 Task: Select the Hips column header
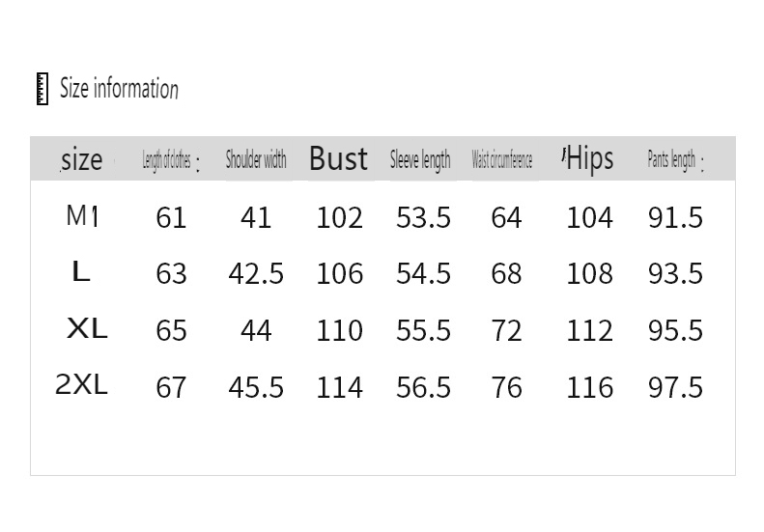click(x=587, y=159)
